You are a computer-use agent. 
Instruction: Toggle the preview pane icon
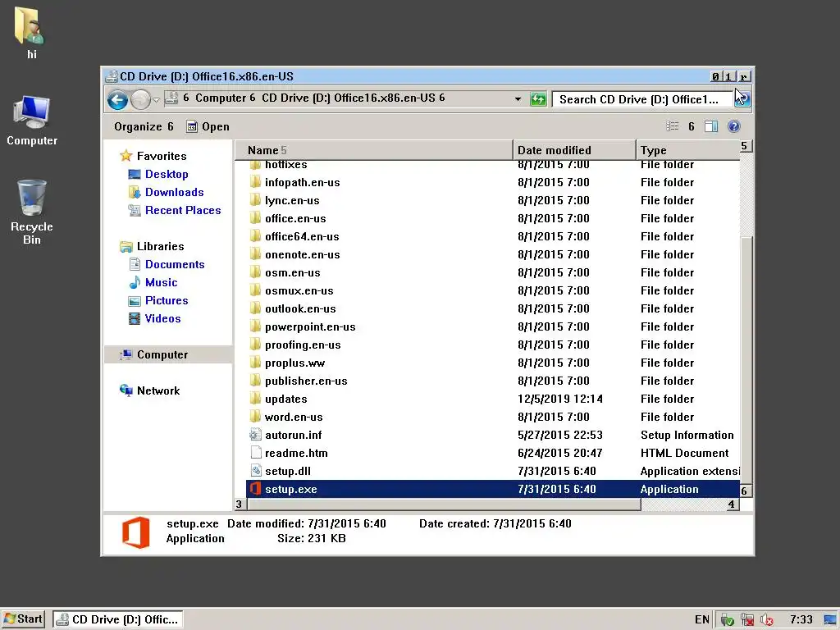(x=711, y=126)
